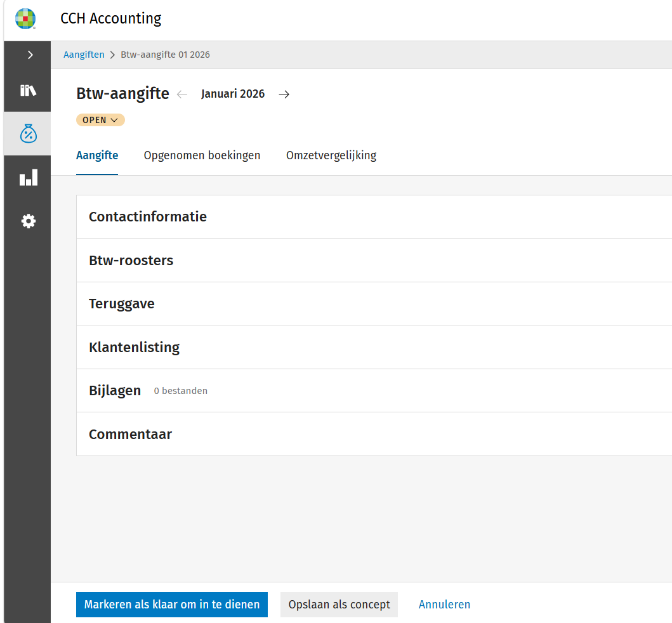Expand the Commentaar section
Image resolution: width=672 pixels, height=623 pixels.
(374, 434)
